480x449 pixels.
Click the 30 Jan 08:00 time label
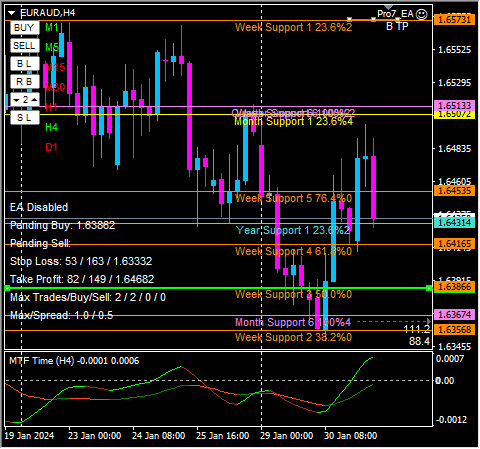pos(351,436)
